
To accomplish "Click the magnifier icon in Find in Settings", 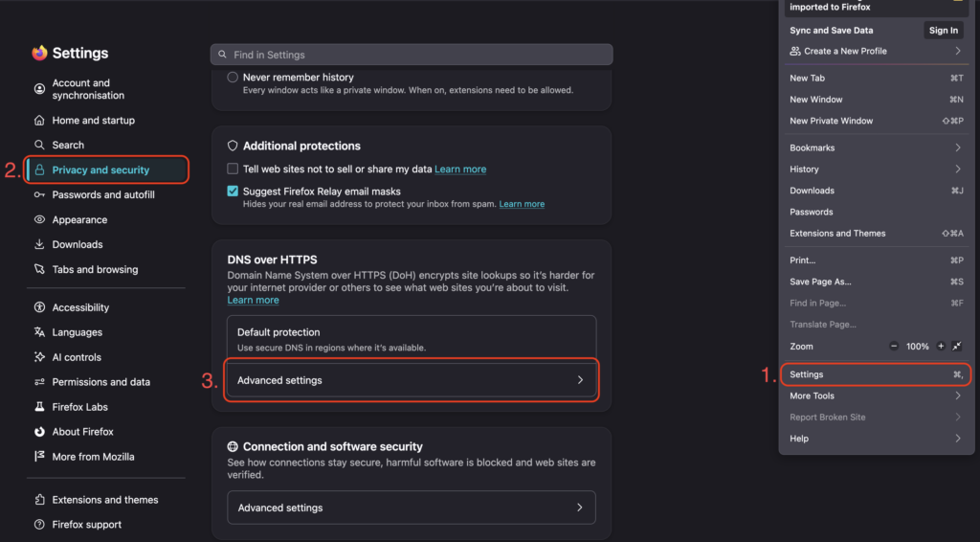I will [222, 55].
